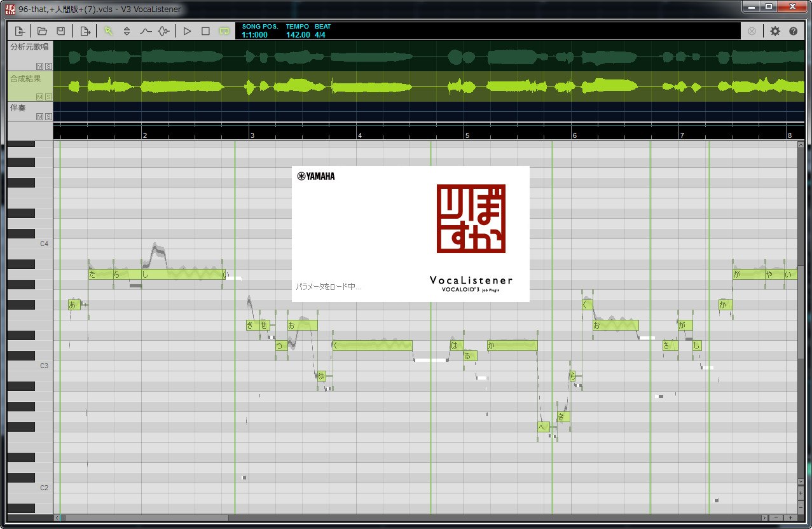Select the note つ in the piano roll
This screenshot has width=812, height=529.
[x=281, y=346]
